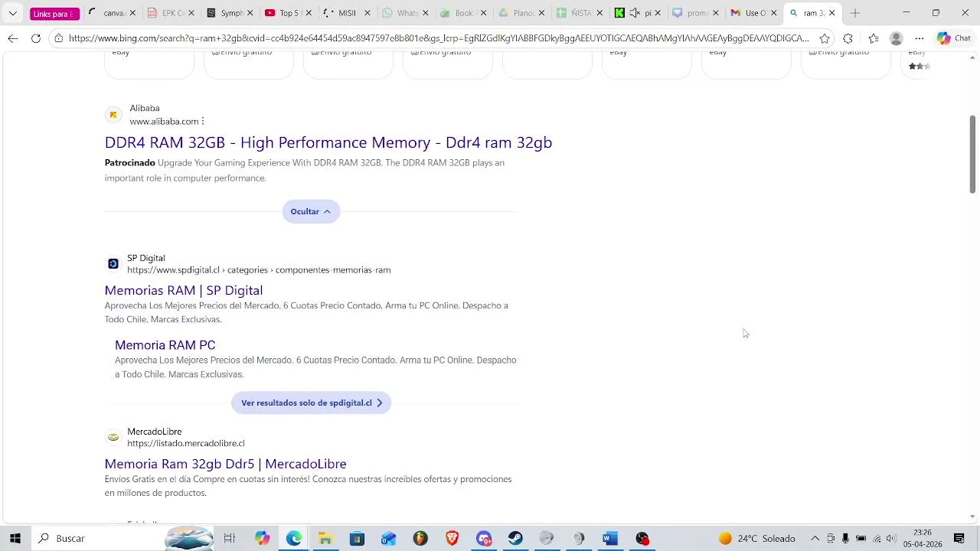980x551 pixels.
Task: Open FL Studio from the taskbar
Action: point(420,539)
